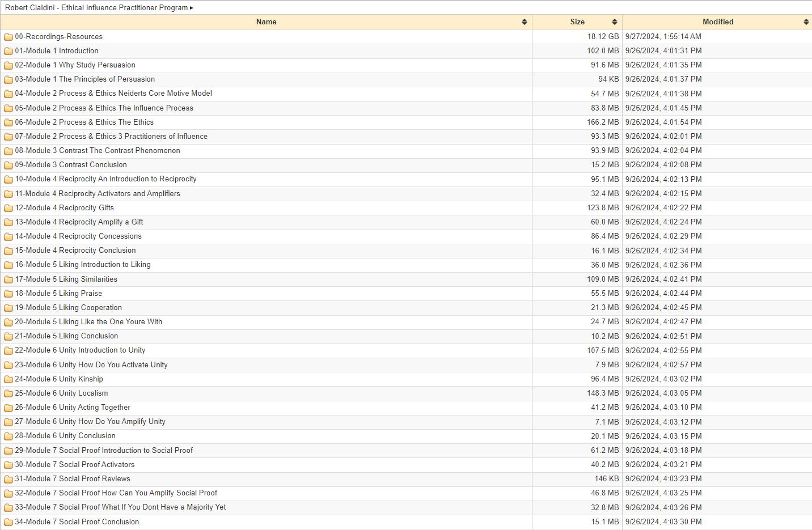Click folder icon beside 29-Module 7 Introduction to Social Proof

tap(9, 451)
